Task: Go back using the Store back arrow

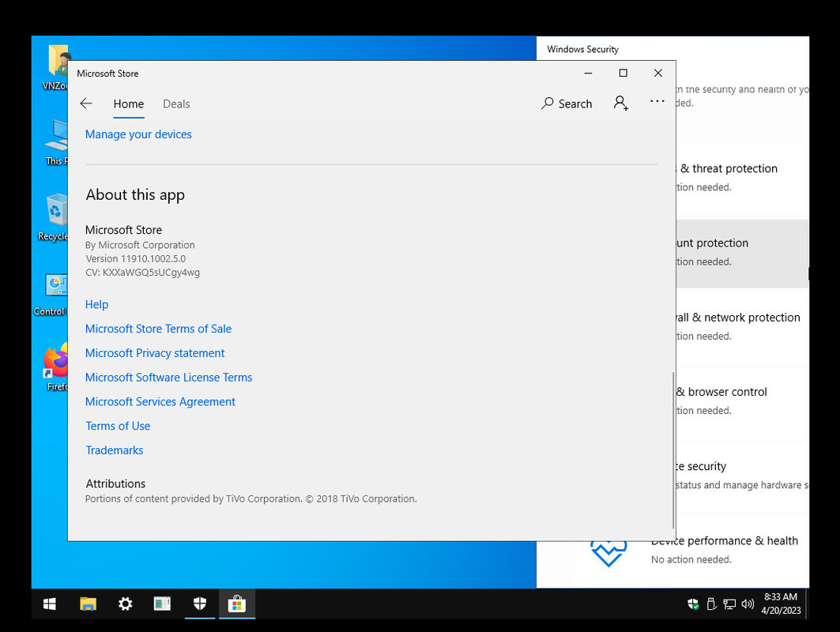Action: [x=85, y=103]
